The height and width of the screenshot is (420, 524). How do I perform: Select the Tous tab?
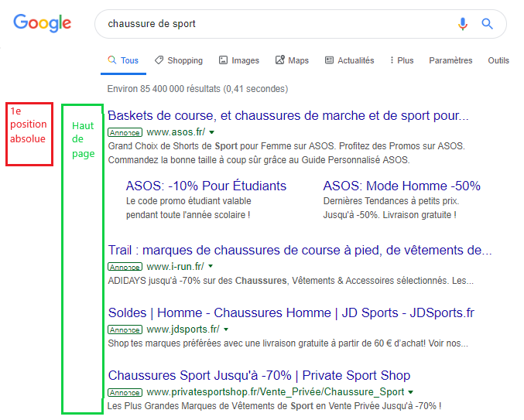tap(123, 60)
